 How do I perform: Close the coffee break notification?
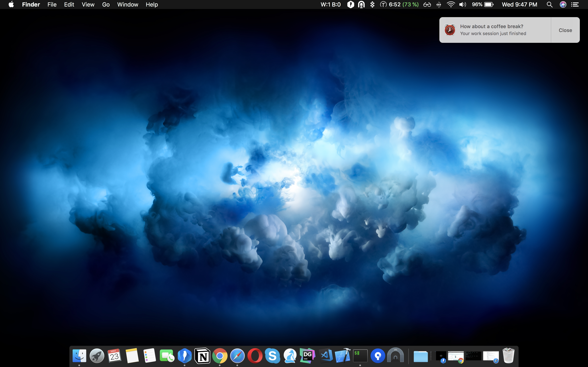click(x=565, y=30)
